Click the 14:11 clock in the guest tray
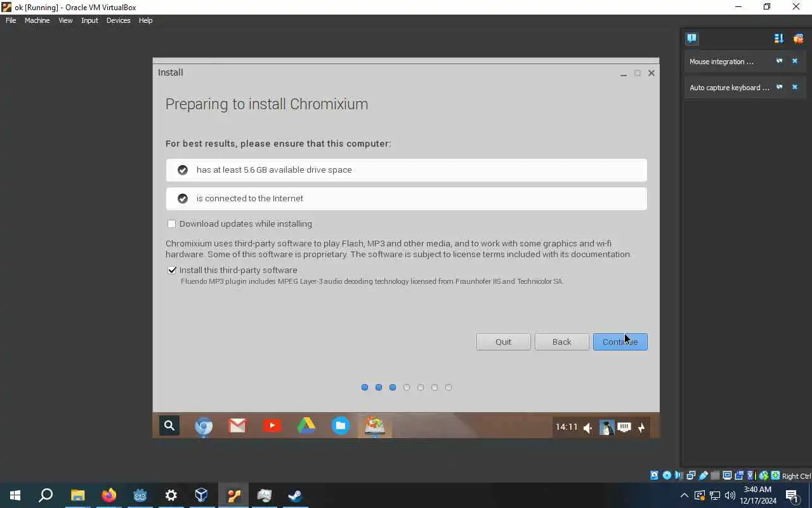This screenshot has height=508, width=812. click(x=566, y=427)
